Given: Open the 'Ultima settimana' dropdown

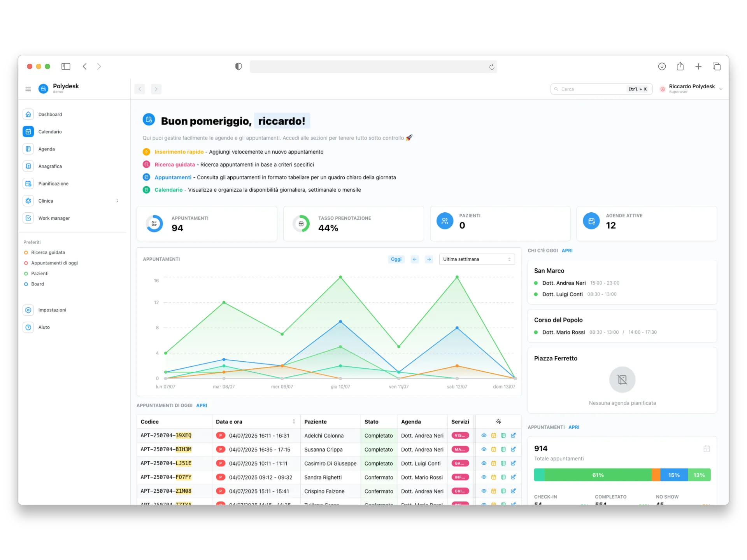Looking at the screenshot, I should coord(477,259).
